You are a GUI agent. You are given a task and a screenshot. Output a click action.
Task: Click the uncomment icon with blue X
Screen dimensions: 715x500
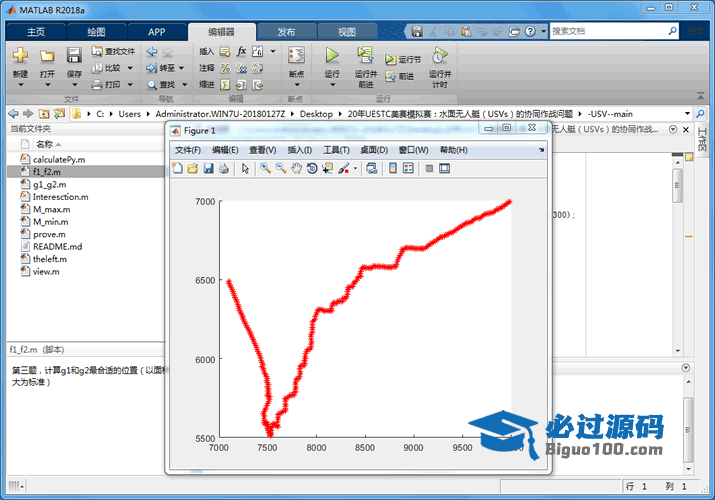[241, 68]
